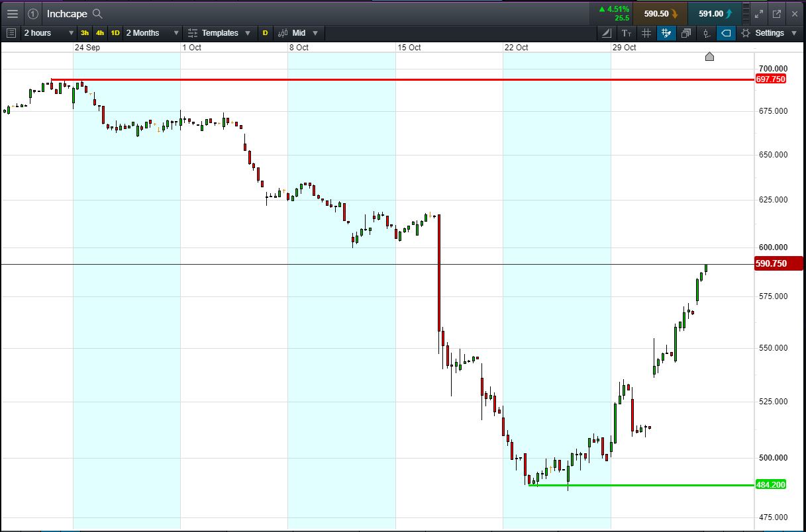
Task: Open the Settings gear
Action: 747,32
